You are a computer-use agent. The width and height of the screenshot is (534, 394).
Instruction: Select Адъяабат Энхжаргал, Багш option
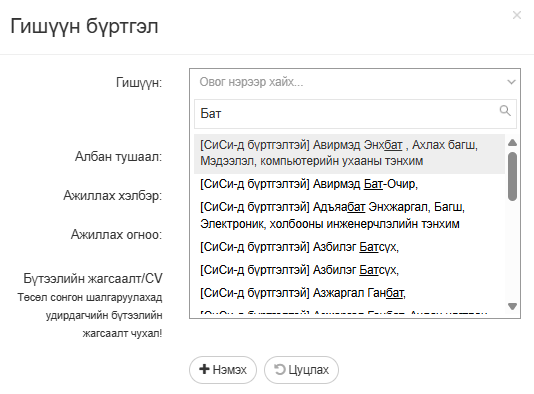(x=349, y=215)
